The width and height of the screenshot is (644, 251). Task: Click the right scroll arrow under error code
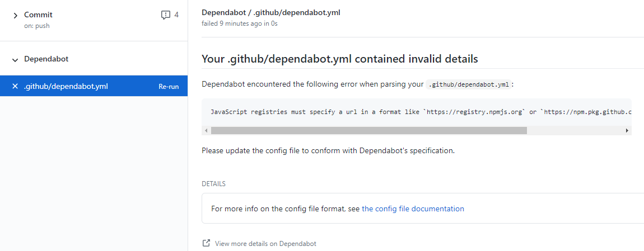click(x=627, y=130)
